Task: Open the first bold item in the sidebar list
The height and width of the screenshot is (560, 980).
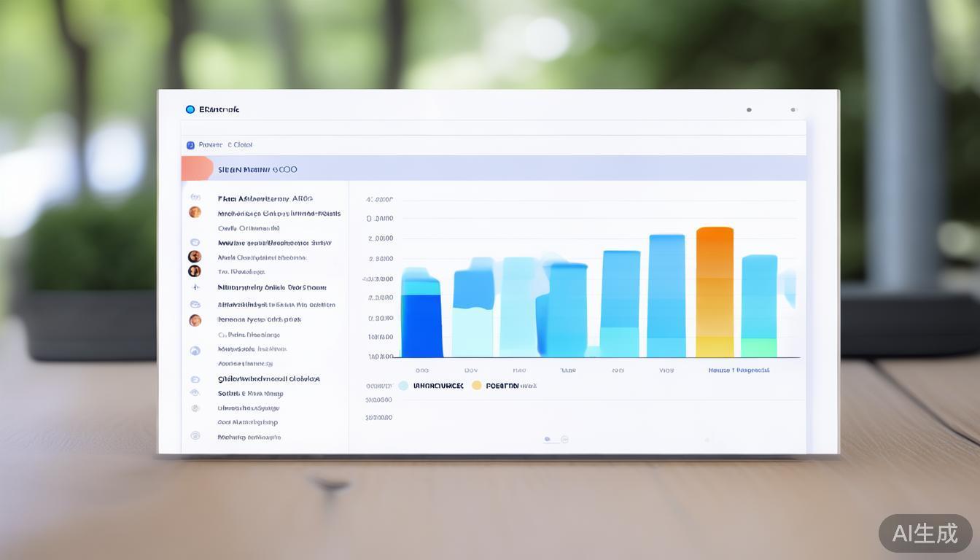Action: click(x=265, y=198)
